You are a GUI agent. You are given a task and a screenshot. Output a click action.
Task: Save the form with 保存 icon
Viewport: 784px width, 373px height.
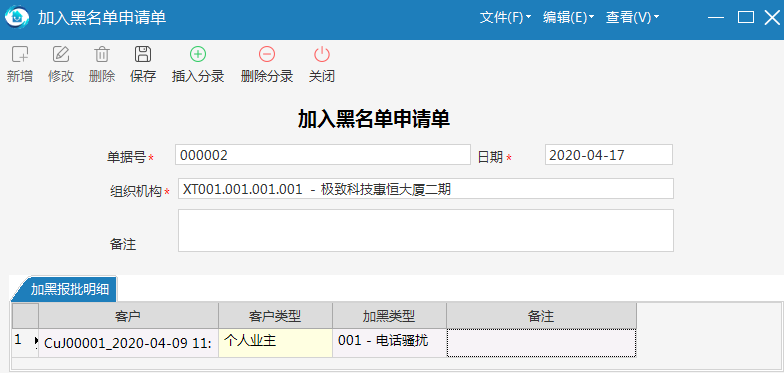(143, 54)
